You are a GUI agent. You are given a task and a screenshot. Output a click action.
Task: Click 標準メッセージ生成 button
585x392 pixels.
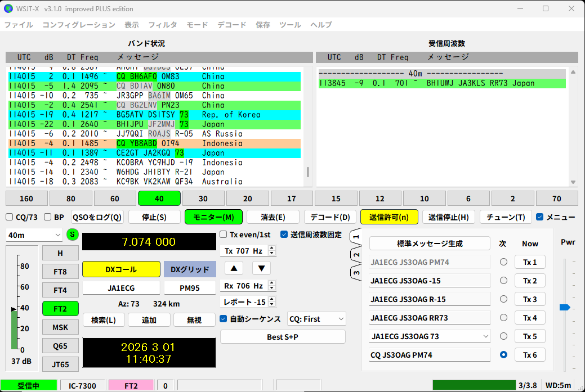(430, 244)
